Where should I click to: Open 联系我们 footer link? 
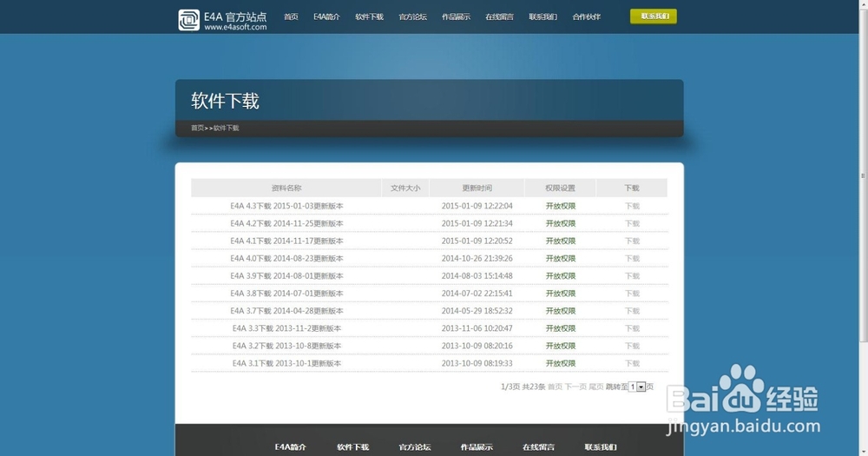[601, 446]
